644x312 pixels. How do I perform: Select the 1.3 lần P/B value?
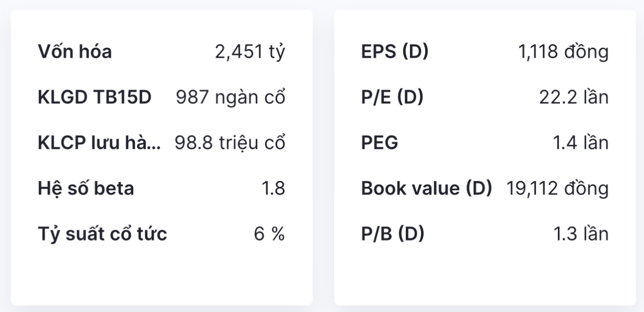click(581, 234)
